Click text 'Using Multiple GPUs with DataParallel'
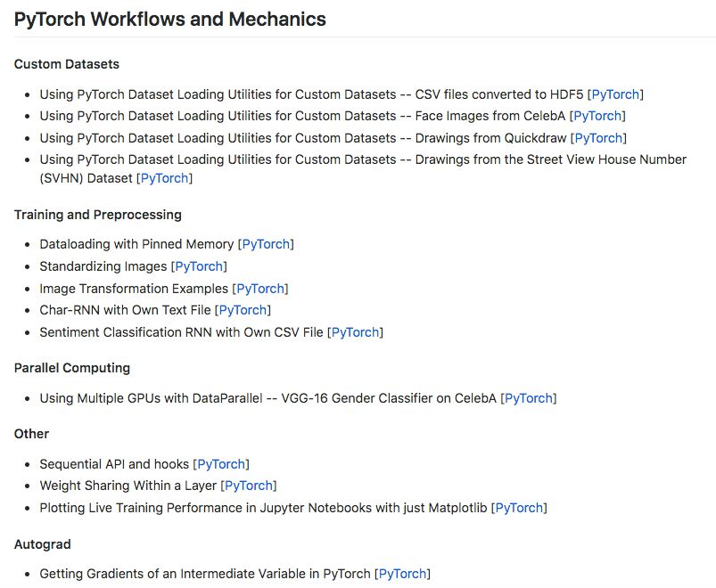 pyautogui.click(x=152, y=398)
